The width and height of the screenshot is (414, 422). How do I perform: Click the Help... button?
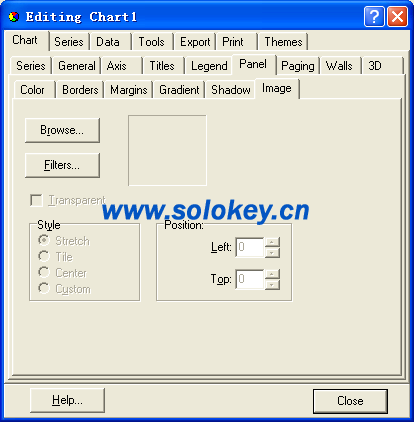click(67, 400)
